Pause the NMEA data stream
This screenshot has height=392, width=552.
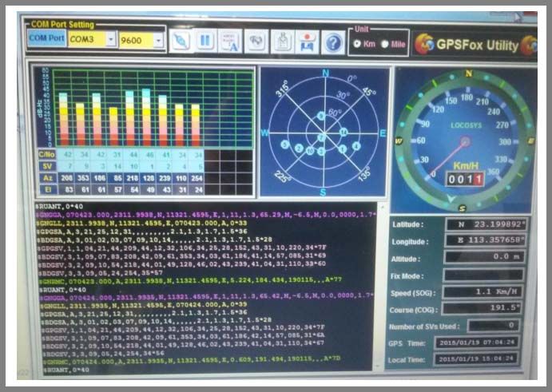[205, 41]
